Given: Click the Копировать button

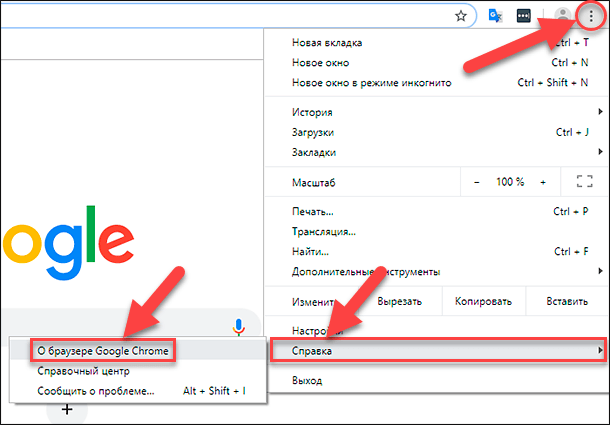Looking at the screenshot, I should click(484, 301).
